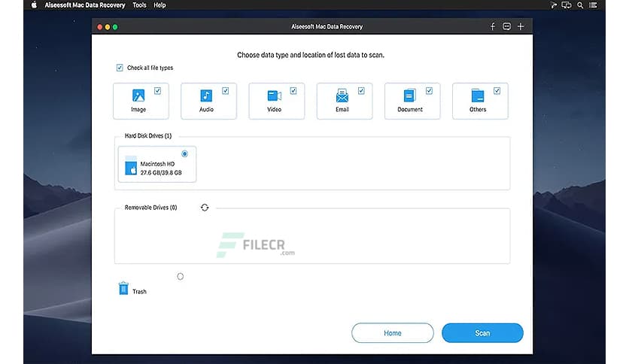Image resolution: width=629 pixels, height=364 pixels.
Task: Open the Apple menu
Action: tap(34, 5)
